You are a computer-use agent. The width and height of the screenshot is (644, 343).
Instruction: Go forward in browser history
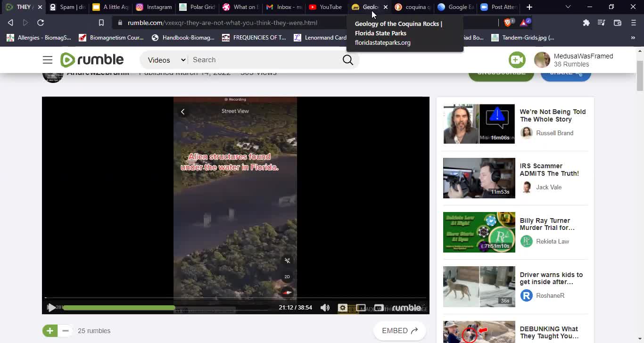coord(25,23)
